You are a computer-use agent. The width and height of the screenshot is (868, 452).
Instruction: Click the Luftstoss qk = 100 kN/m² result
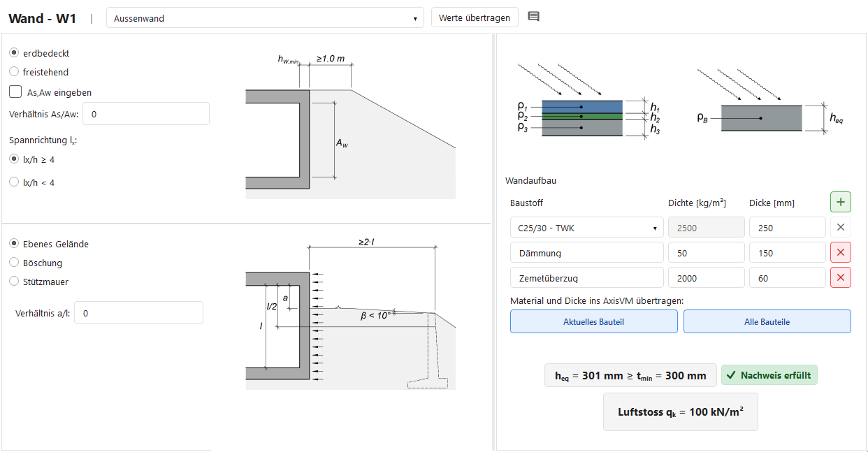(x=681, y=411)
